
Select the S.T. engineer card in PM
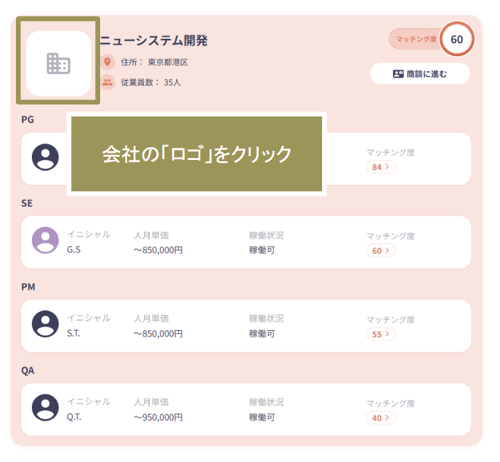pos(246,326)
